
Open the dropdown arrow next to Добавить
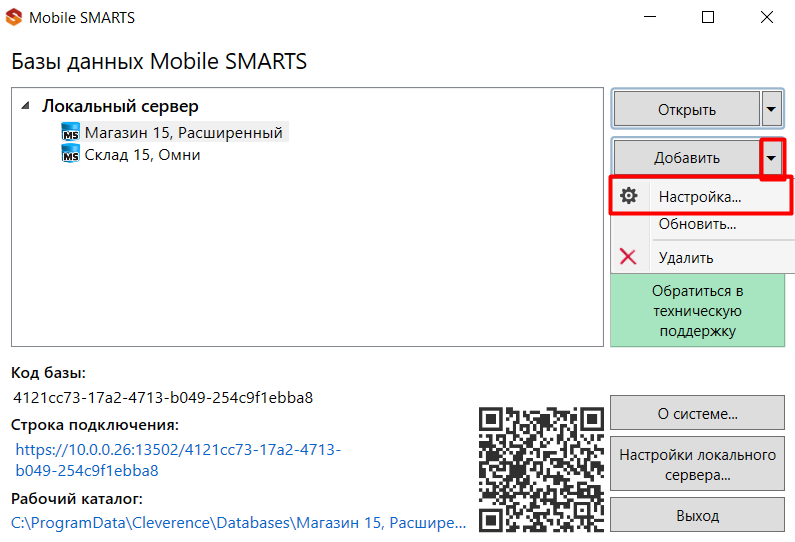[771, 158]
